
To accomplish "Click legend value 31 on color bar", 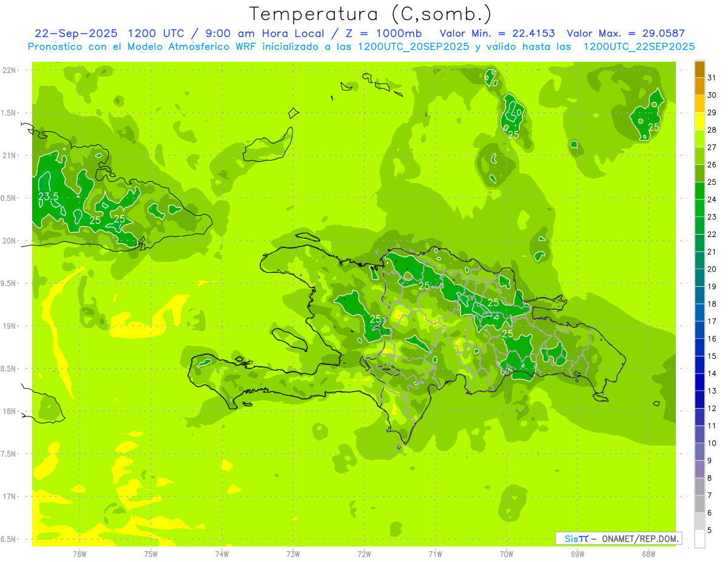I will pyautogui.click(x=712, y=77).
